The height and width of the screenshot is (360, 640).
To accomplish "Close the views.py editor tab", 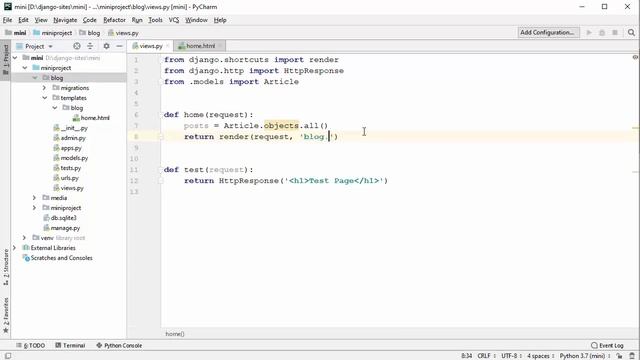I will coord(167,46).
